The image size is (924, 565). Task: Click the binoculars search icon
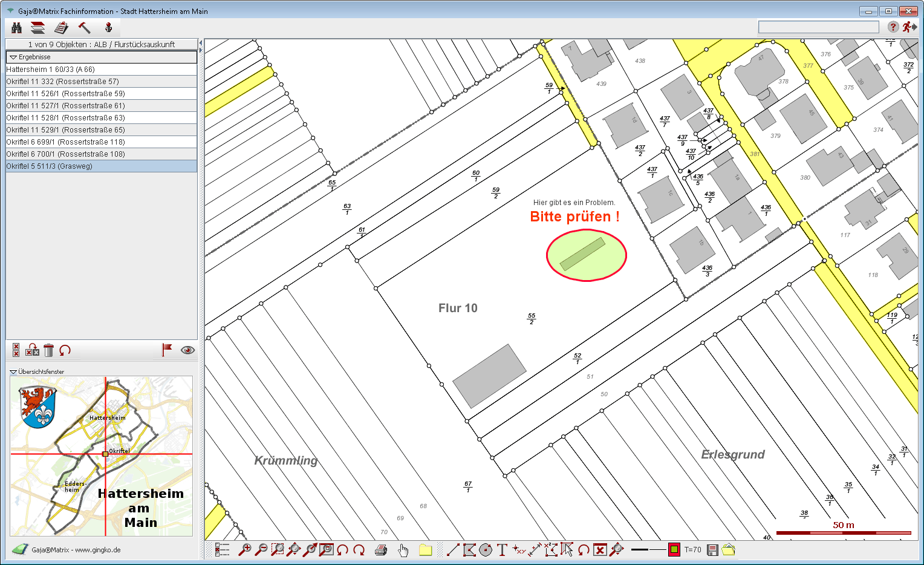[17, 27]
